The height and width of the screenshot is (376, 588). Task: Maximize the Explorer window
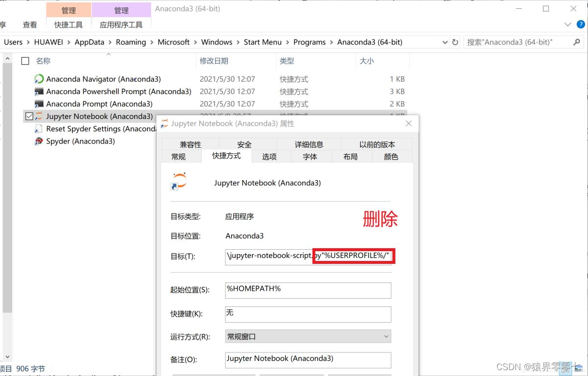546,9
